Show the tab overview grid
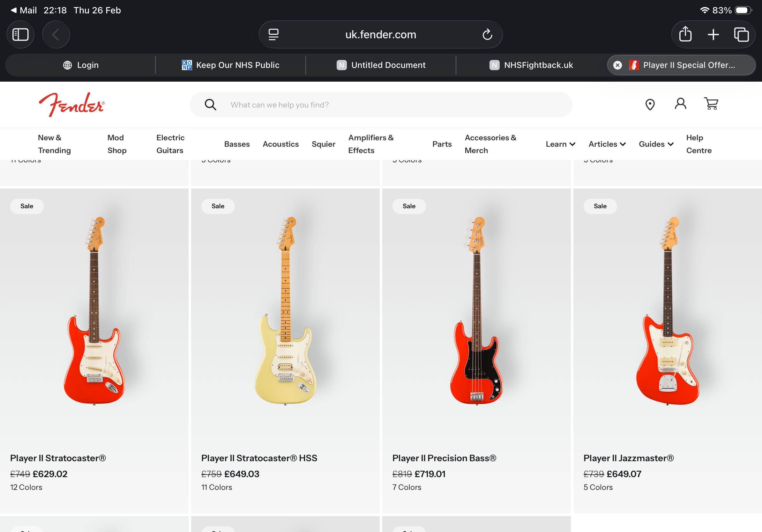 [x=741, y=34]
